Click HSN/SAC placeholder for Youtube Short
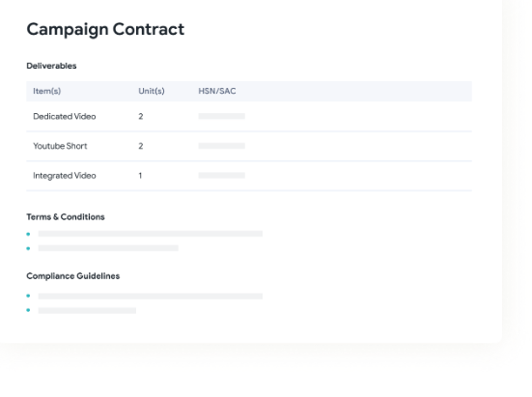532x397 pixels. [x=221, y=146]
